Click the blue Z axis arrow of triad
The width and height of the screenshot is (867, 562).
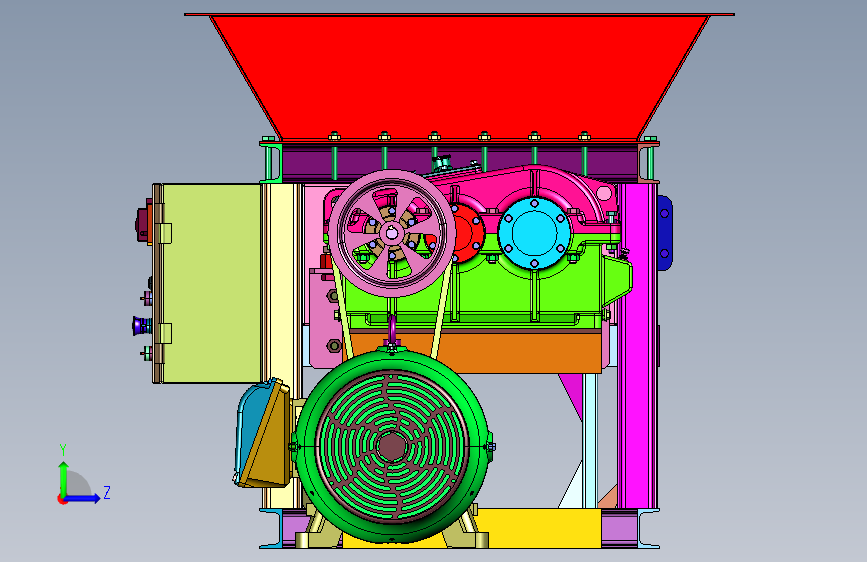(x=83, y=498)
